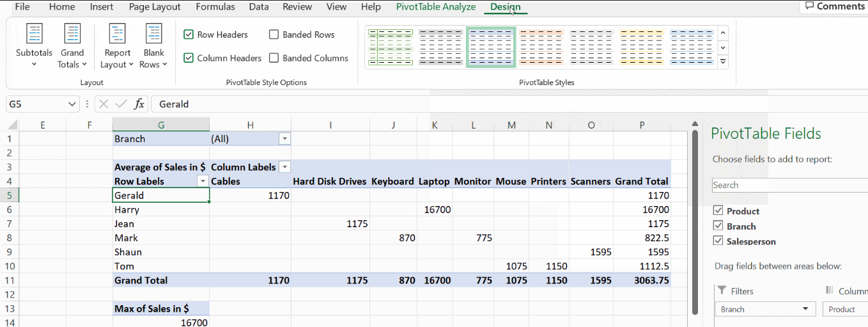Open the Formulas ribbon tab
This screenshot has height=327, width=868.
[x=215, y=7]
